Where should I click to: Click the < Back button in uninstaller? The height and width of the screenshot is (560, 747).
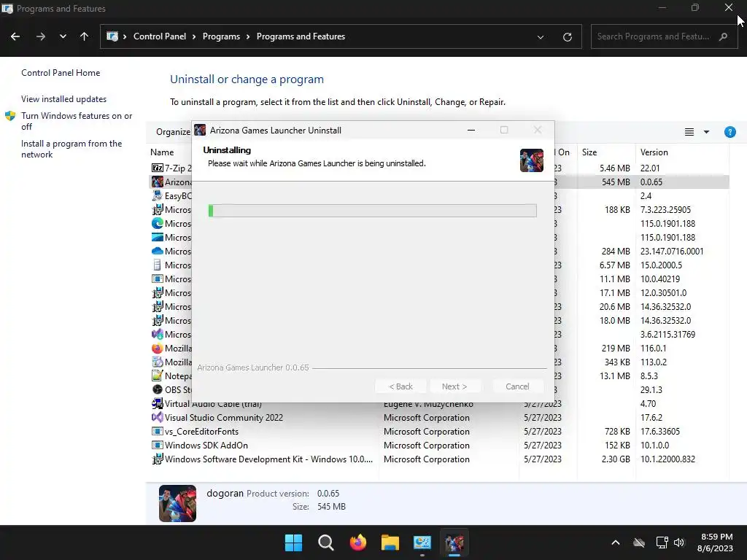coord(400,386)
